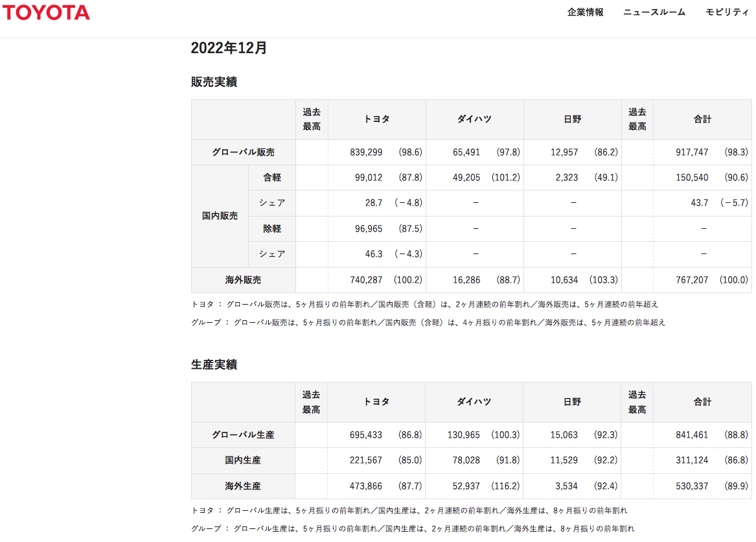The image size is (756, 542).
Task: Click Toyota overseas production value 473,866
Action: click(366, 486)
